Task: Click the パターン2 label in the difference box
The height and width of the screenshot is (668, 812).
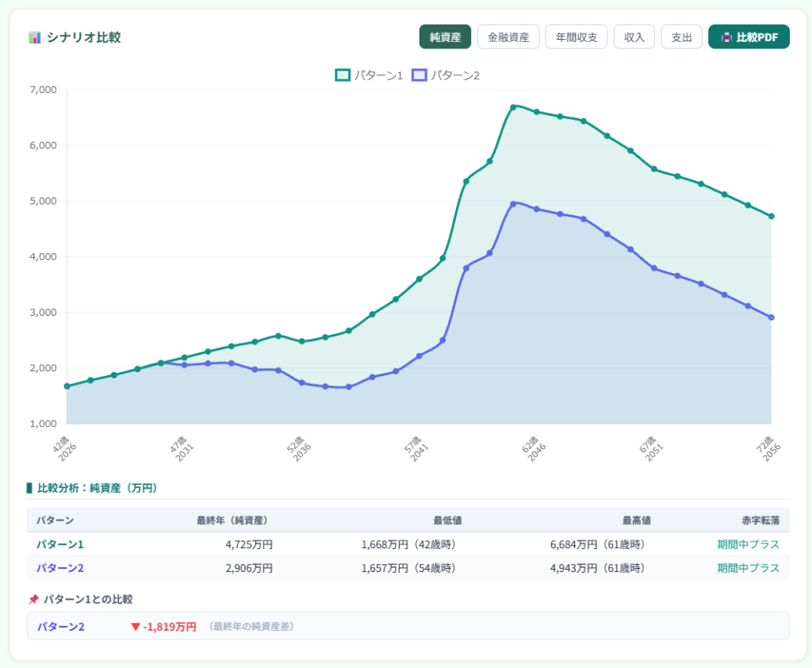Action: pos(60,627)
